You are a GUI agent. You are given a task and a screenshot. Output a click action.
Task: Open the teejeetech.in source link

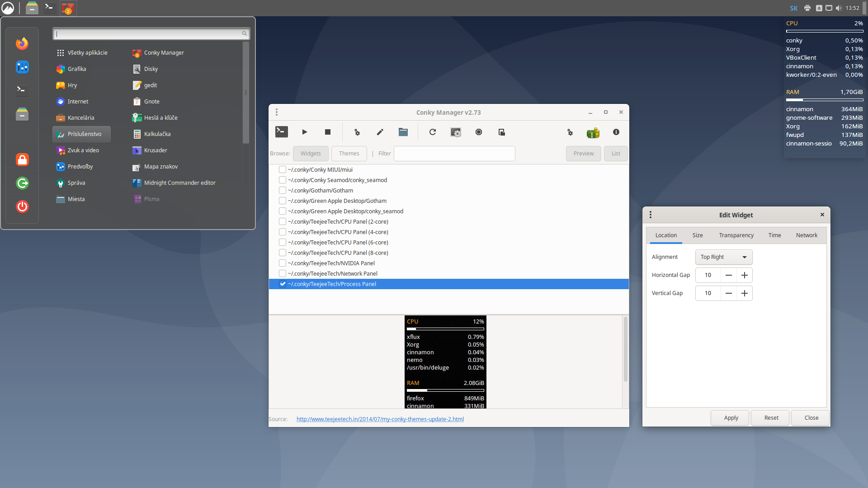pyautogui.click(x=380, y=419)
